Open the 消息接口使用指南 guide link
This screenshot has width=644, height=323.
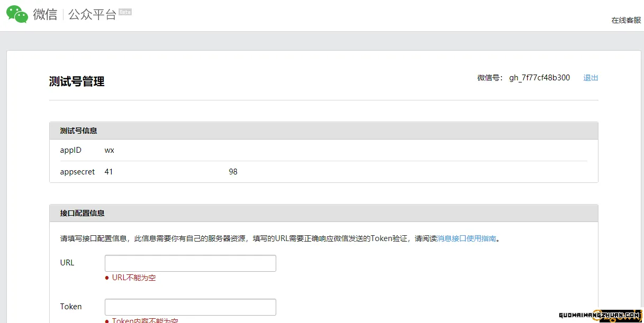tap(467, 238)
